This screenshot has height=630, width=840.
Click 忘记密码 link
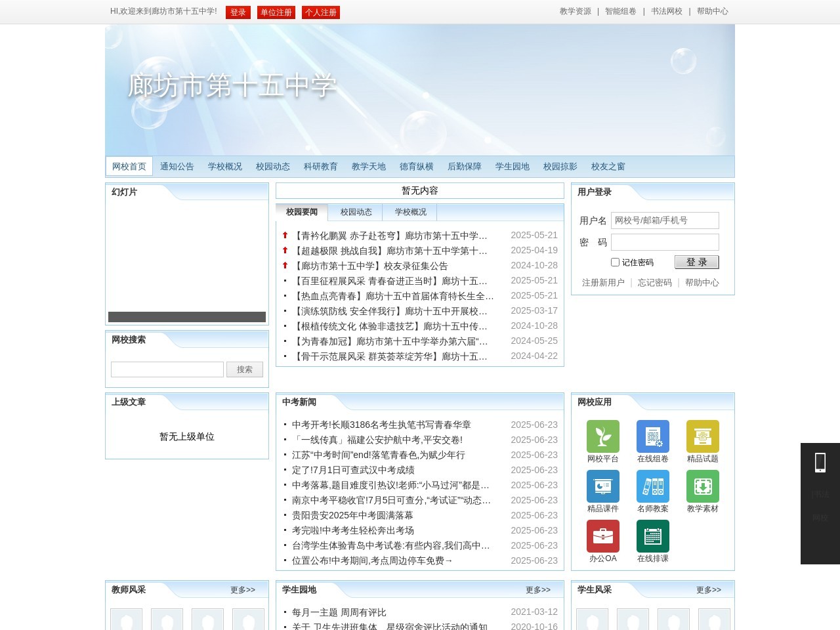pos(655,283)
